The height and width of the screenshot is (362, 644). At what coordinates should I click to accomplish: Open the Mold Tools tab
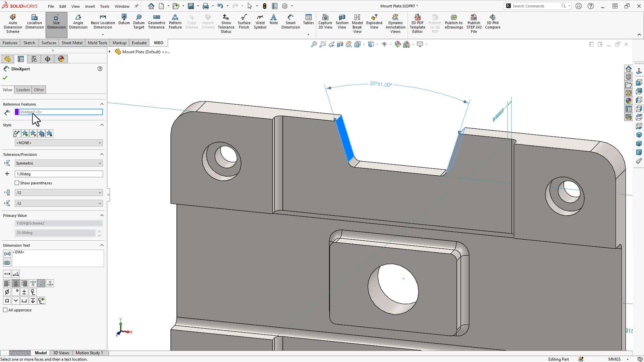tap(97, 43)
